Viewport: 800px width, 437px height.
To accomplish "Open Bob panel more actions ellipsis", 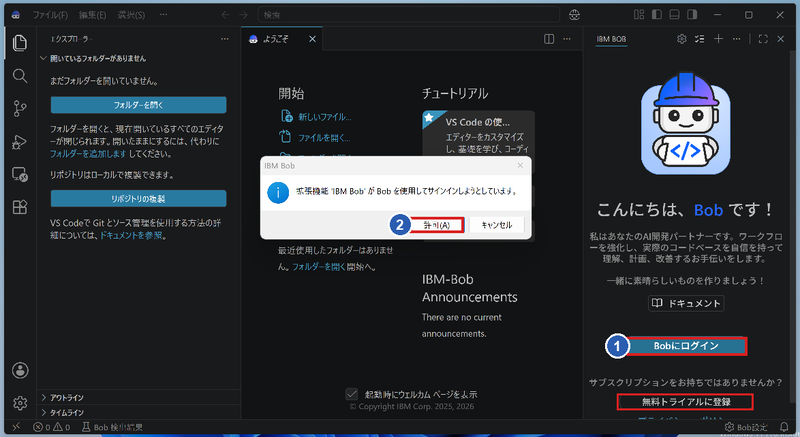I will click(x=736, y=39).
